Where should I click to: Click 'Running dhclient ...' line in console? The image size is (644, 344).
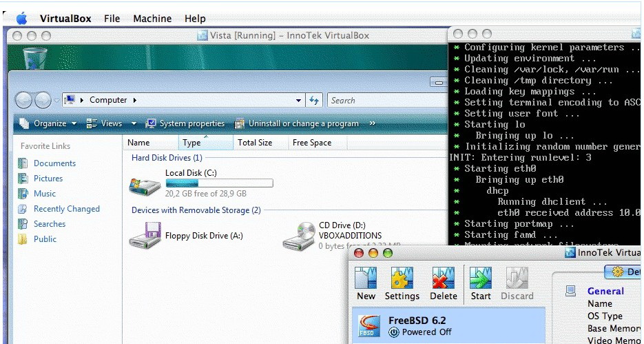pyautogui.click(x=552, y=202)
